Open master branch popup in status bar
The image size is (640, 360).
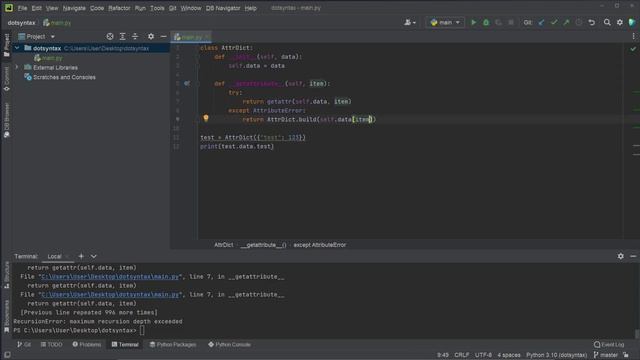pos(606,355)
